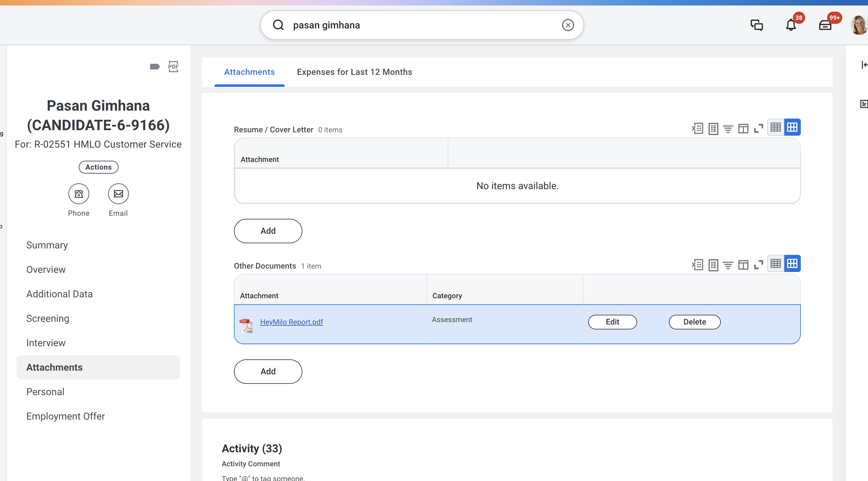Open the HeyMilo Report.pdf link
The height and width of the screenshot is (481, 868).
(x=291, y=322)
